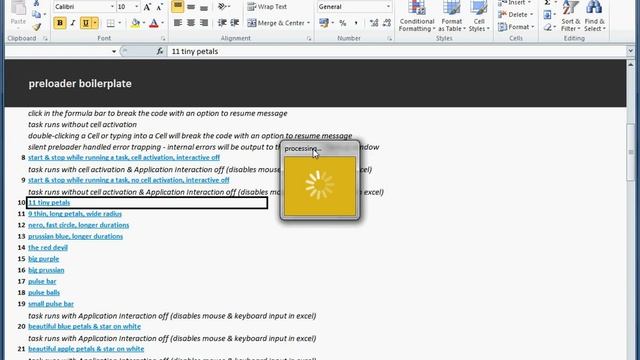This screenshot has height=360, width=640.
Task: Open Conditional Formatting menu
Action: click(x=417, y=16)
